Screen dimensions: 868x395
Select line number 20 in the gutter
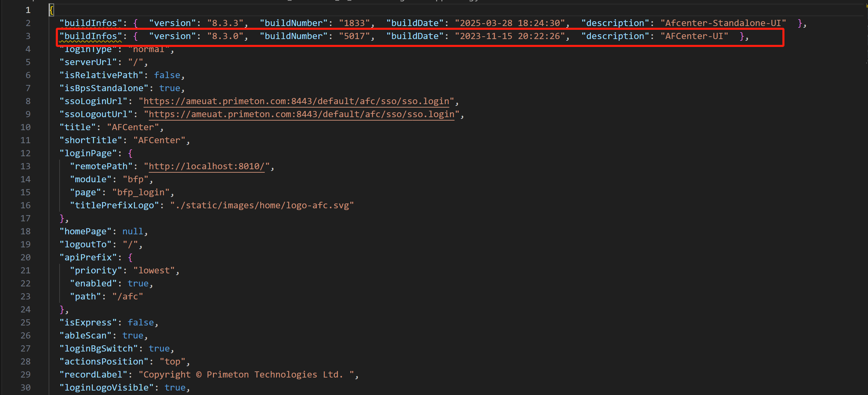point(25,257)
